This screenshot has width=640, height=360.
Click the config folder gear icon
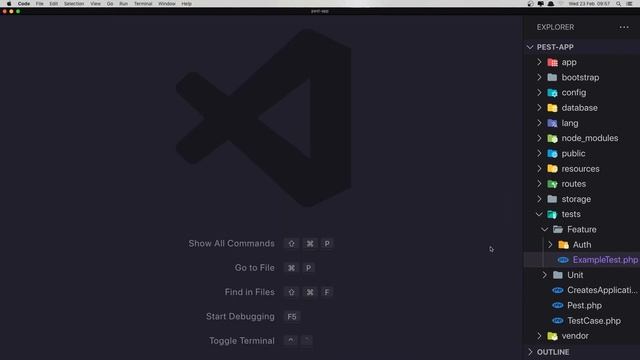click(552, 93)
